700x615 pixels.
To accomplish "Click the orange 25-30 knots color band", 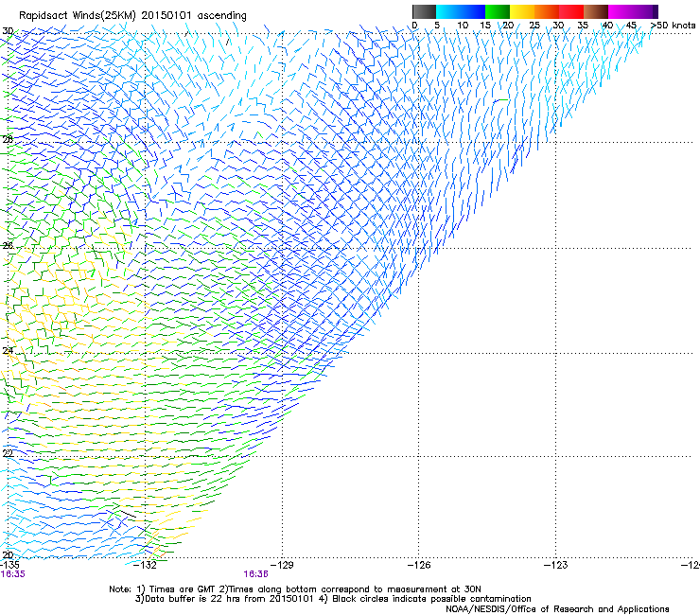I will [547, 11].
